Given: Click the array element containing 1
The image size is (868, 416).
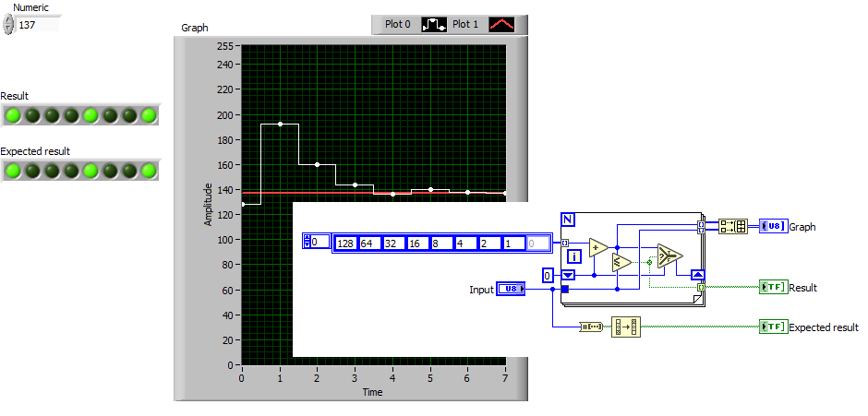Looking at the screenshot, I should pyautogui.click(x=513, y=244).
